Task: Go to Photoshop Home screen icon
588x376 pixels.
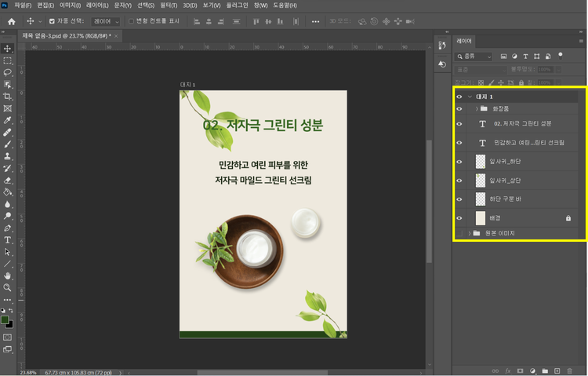Action: [12, 21]
